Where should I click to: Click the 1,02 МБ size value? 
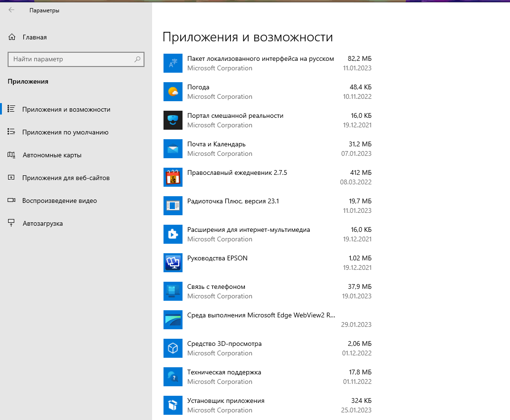click(360, 258)
